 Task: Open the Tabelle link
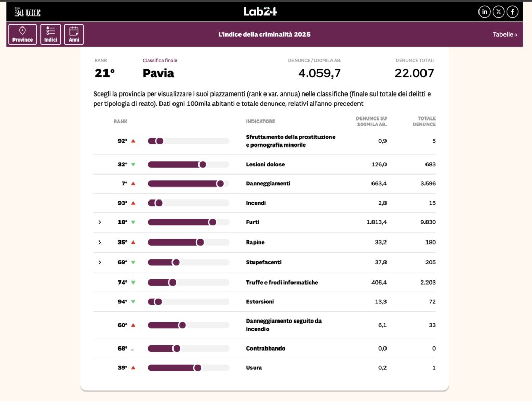505,35
